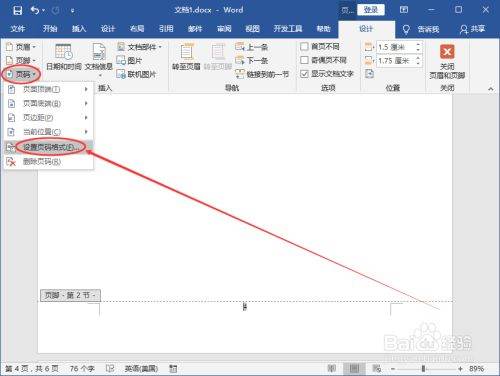This screenshot has width=500, height=376.
Task: Undo the last action
Action: click(35, 10)
